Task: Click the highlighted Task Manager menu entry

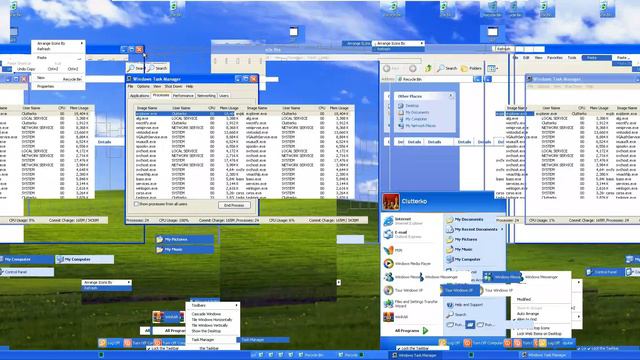Action: click(x=262, y=340)
